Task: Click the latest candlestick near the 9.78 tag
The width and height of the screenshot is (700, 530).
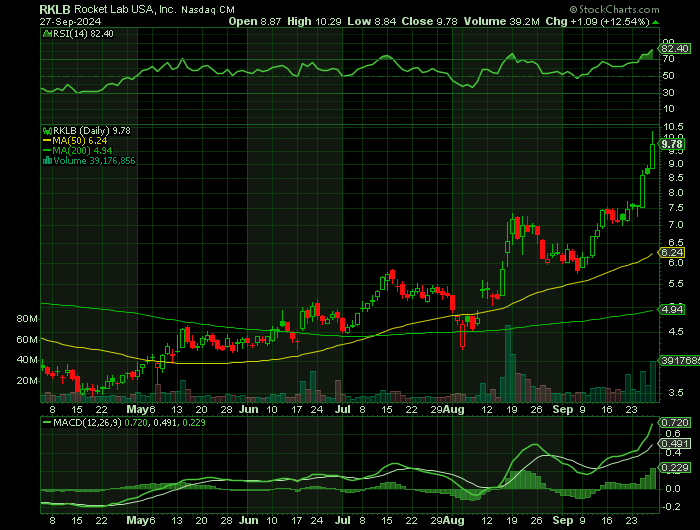Action: point(652,150)
